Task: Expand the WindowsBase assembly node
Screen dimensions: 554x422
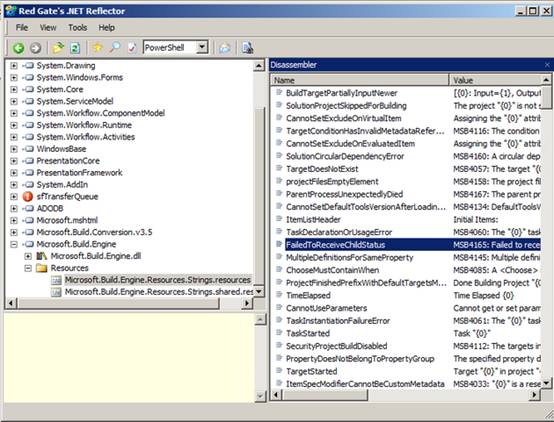Action: click(14, 149)
